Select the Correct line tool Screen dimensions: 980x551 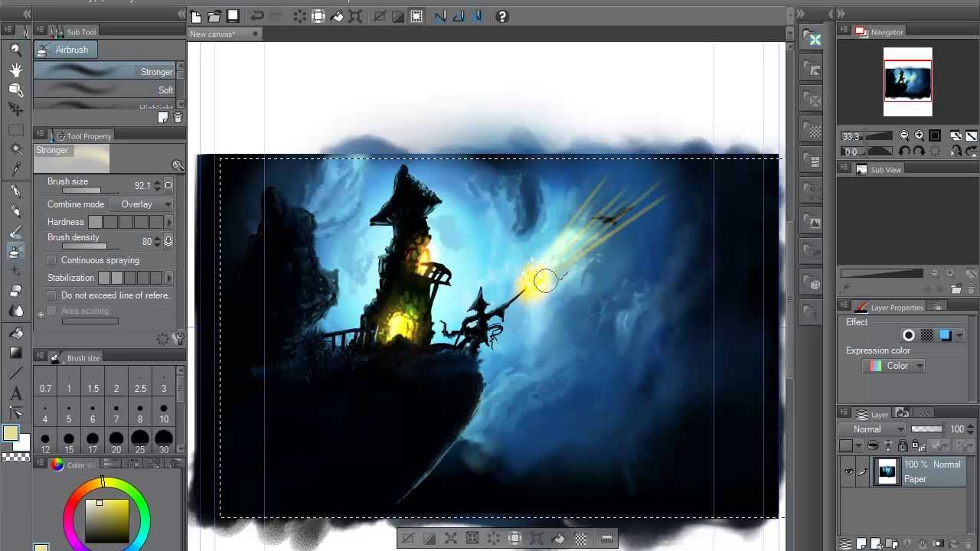tap(15, 414)
